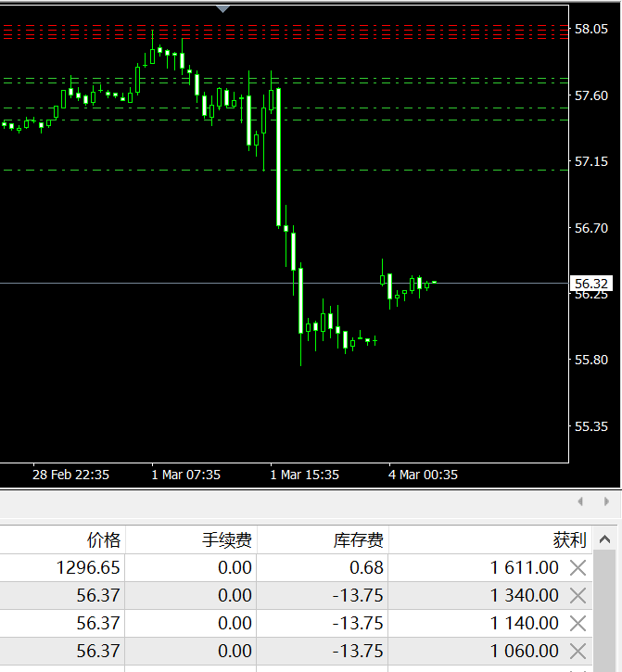
Task: Select the price cell 1296.65
Action: 88,568
